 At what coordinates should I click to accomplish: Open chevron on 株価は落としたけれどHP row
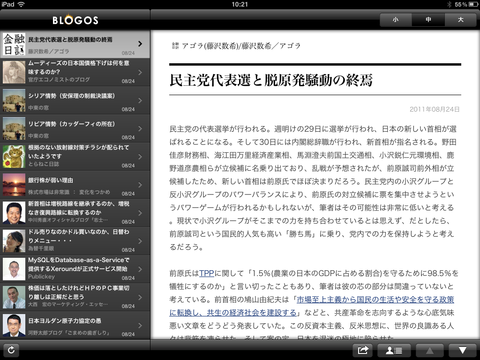click(140, 297)
